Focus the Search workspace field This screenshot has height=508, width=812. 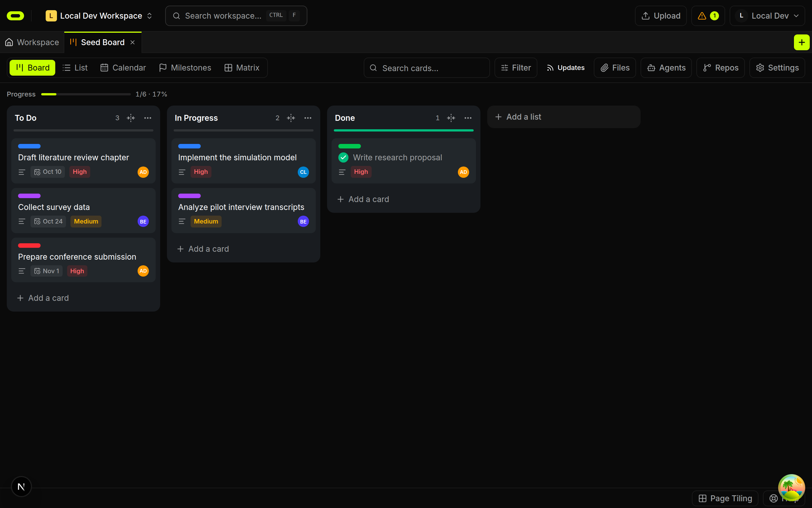pyautogui.click(x=236, y=16)
